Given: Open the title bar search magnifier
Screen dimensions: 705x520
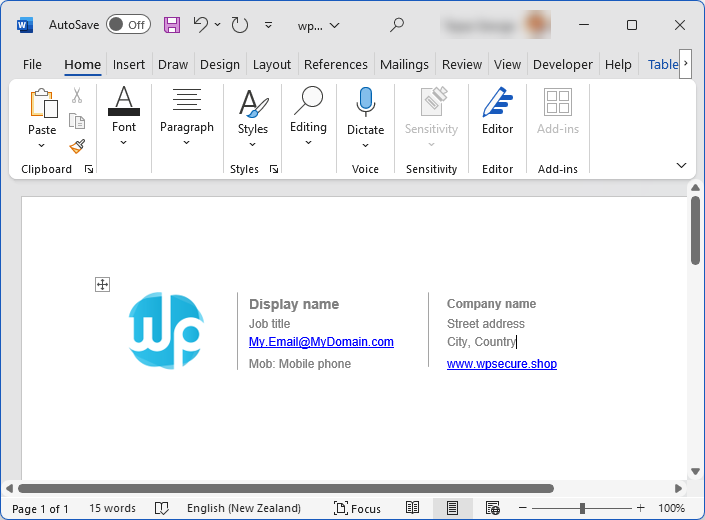Looking at the screenshot, I should 397,25.
